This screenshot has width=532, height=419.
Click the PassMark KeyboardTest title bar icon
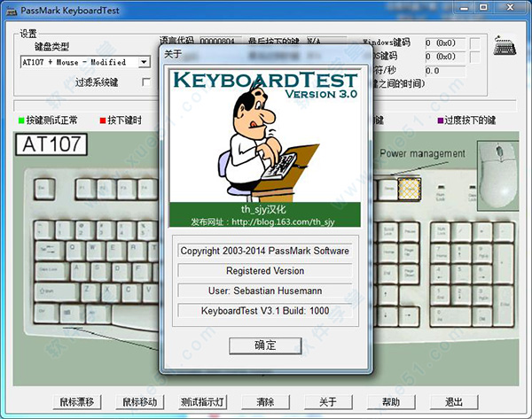coord(12,11)
